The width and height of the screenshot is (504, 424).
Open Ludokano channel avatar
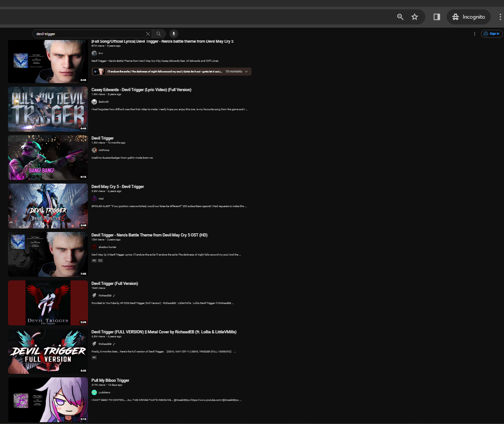94,392
